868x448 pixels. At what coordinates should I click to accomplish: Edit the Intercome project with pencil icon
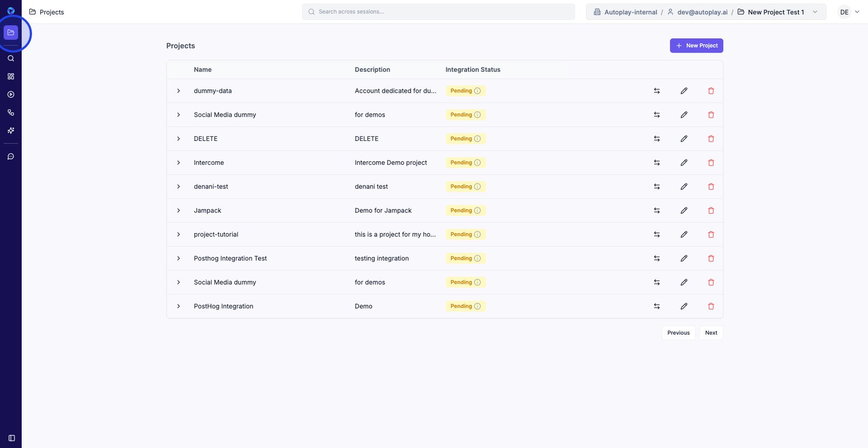684,163
